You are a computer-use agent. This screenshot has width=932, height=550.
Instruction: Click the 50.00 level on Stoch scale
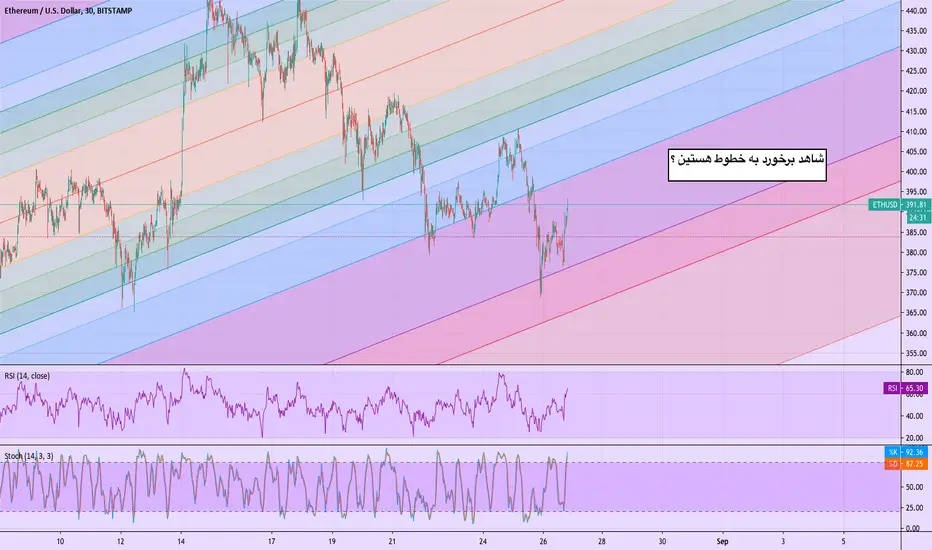tap(915, 487)
